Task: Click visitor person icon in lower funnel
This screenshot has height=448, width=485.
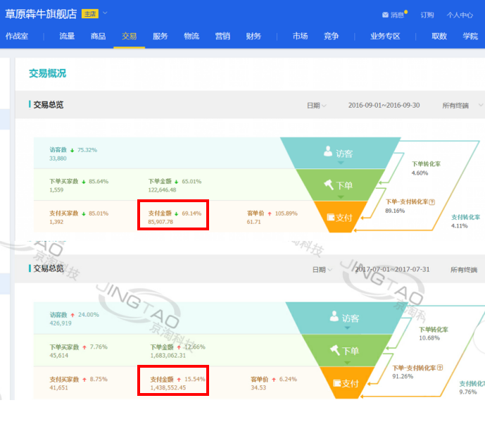Action: 334,318
